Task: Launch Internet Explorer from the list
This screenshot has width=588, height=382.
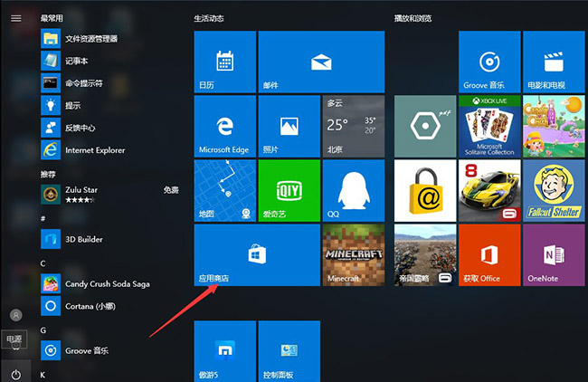Action: (83, 150)
